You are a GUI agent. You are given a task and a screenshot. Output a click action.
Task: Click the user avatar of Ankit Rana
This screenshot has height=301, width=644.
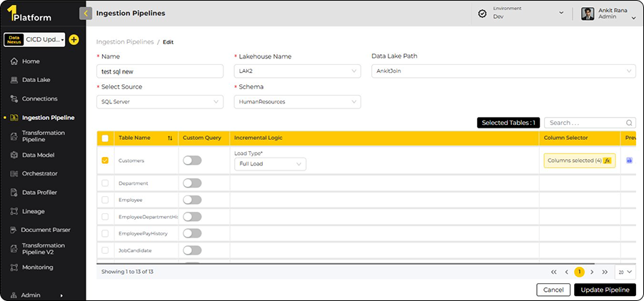point(588,14)
